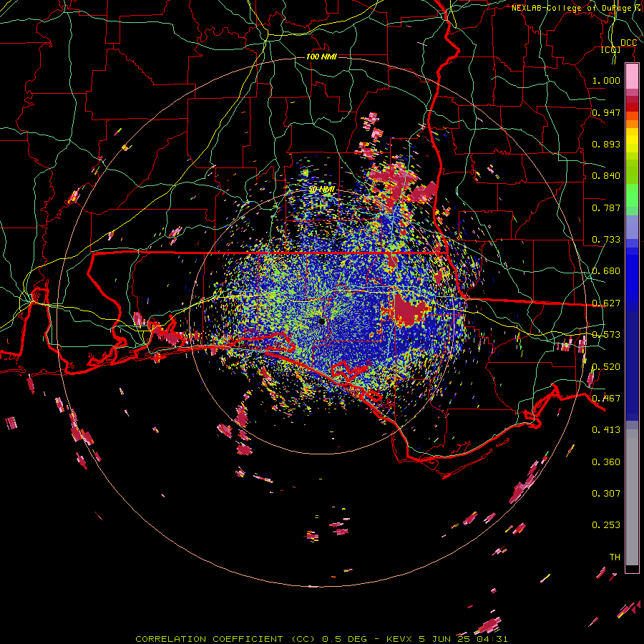This screenshot has height=644, width=644.
Task: Click the 0.307 legend value
Action: pos(606,494)
